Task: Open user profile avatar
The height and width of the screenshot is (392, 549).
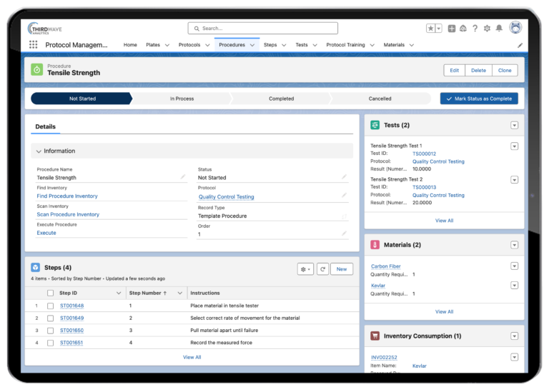Action: (515, 28)
